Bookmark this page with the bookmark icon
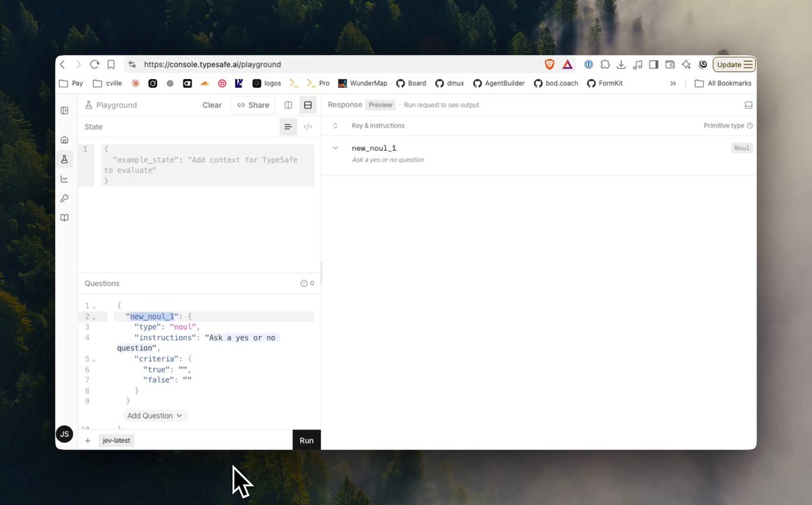Image resolution: width=812 pixels, height=505 pixels. [111, 64]
